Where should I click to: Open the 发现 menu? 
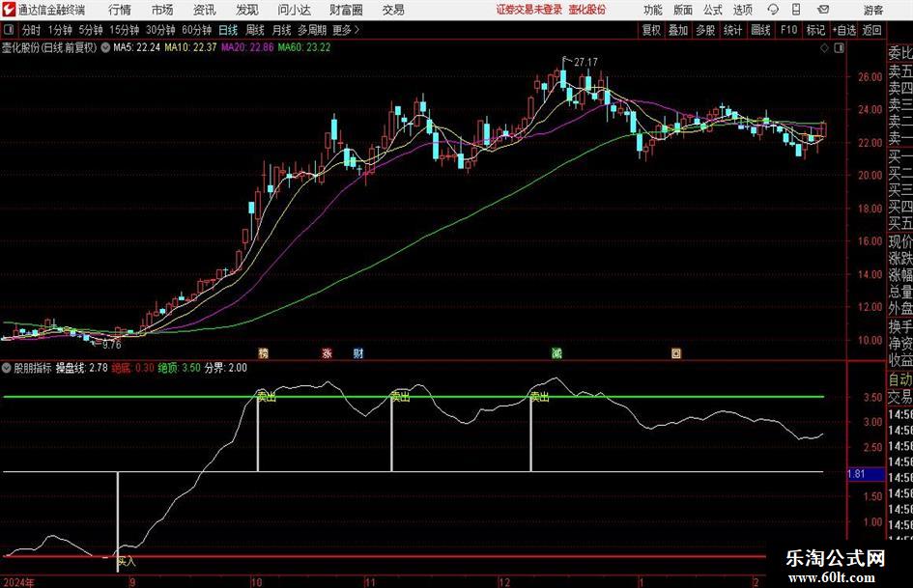point(247,10)
